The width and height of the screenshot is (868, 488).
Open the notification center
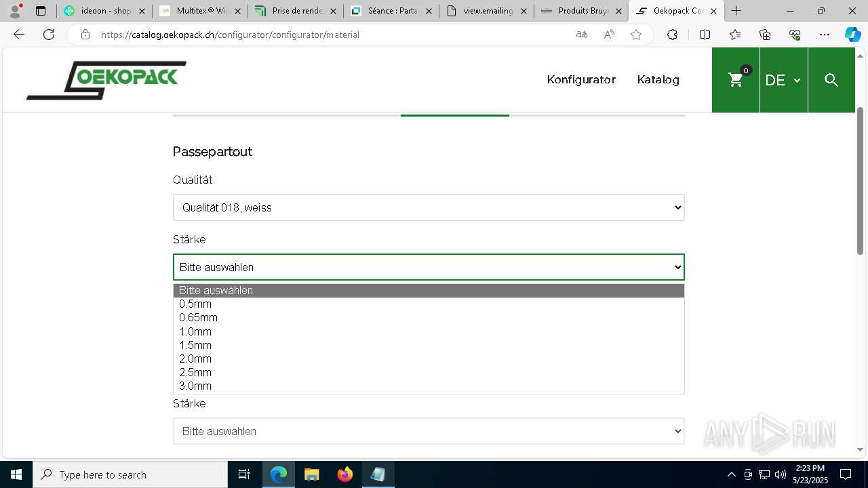(846, 474)
